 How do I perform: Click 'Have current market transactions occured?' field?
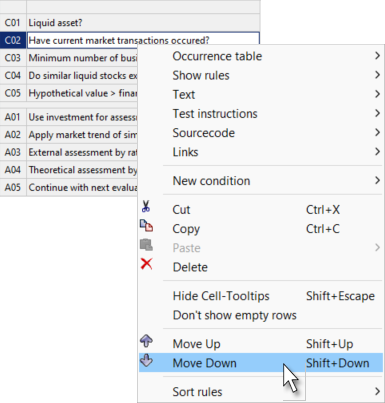pyautogui.click(x=143, y=40)
